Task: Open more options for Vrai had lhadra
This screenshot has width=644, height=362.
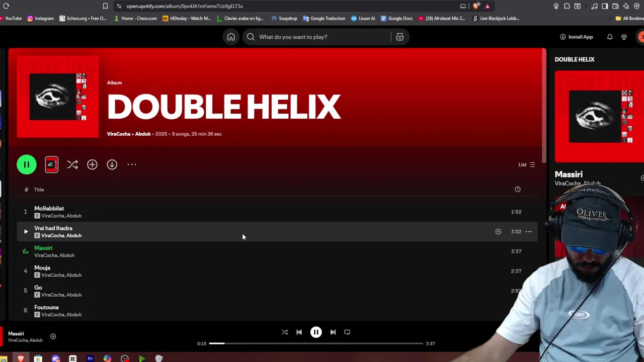Action: 528,231
